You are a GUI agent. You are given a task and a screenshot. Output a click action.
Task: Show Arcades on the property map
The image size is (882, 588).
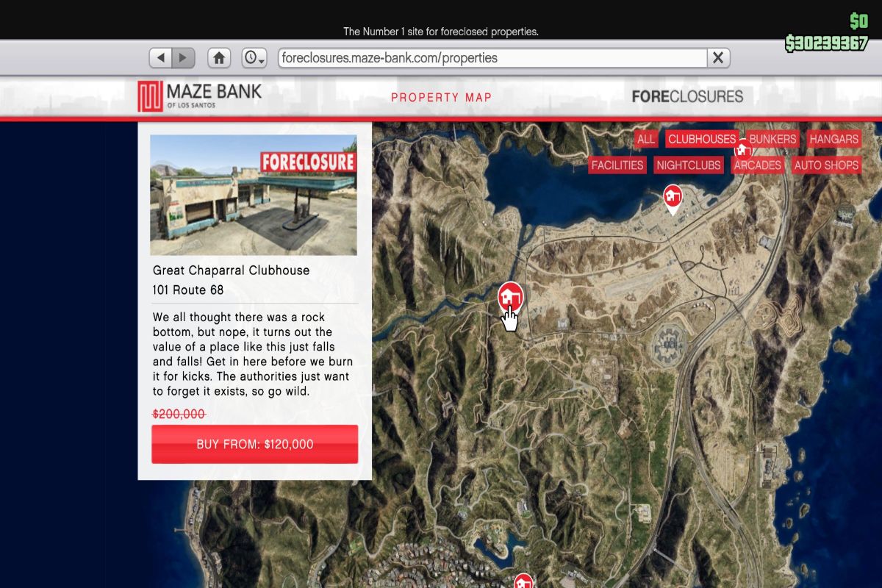point(757,165)
